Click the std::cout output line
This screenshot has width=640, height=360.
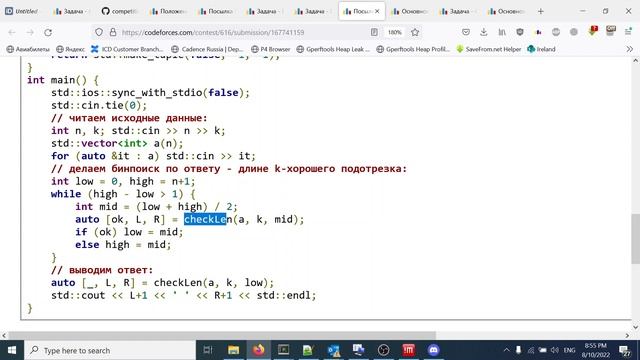[x=183, y=295]
